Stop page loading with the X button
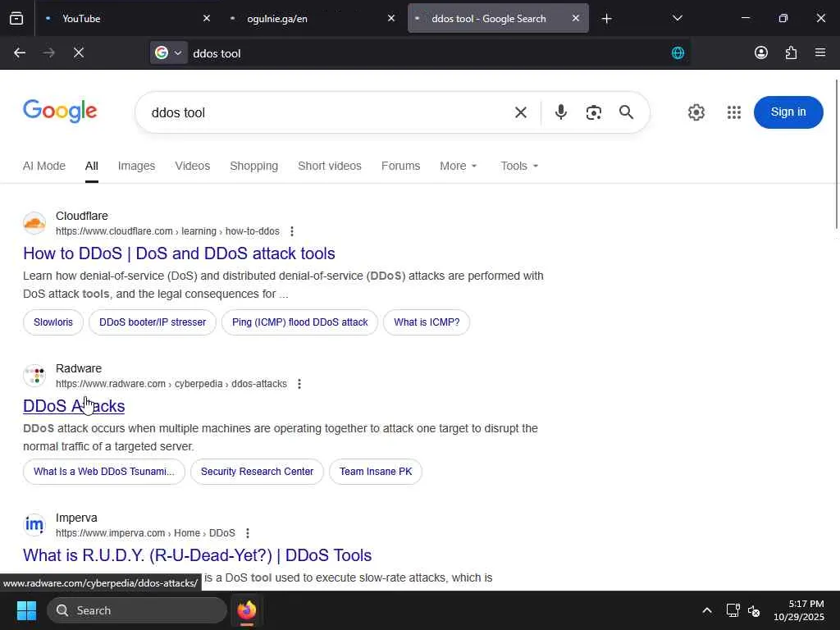This screenshot has height=630, width=840. pos(79,53)
